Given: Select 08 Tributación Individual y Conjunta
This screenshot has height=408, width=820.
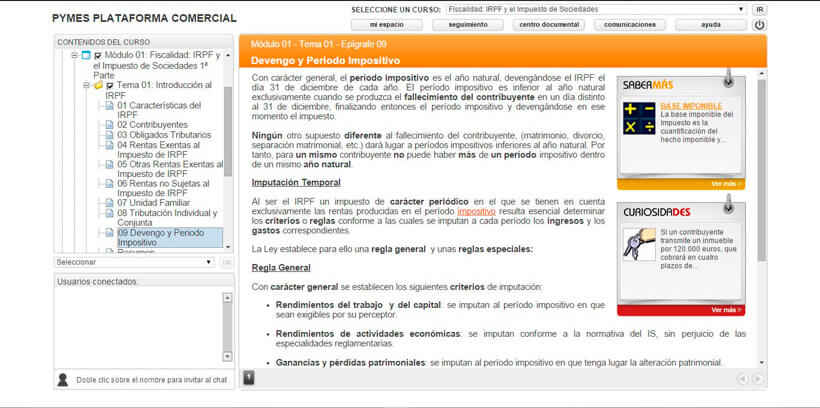Looking at the screenshot, I should coord(167,218).
